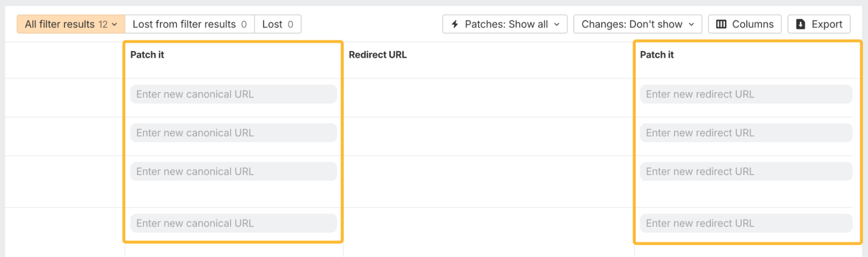This screenshot has width=868, height=257.
Task: Click Patch it header above redirect inputs
Action: [657, 55]
